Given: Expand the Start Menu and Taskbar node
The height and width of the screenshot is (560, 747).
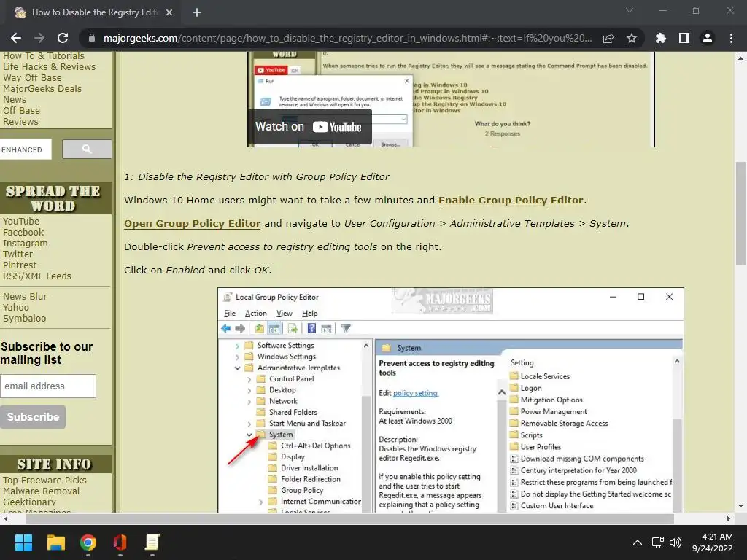Looking at the screenshot, I should click(249, 424).
